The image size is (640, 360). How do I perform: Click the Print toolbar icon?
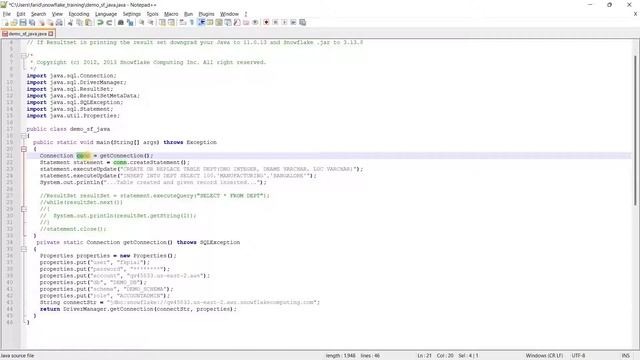pyautogui.click(x=59, y=22)
